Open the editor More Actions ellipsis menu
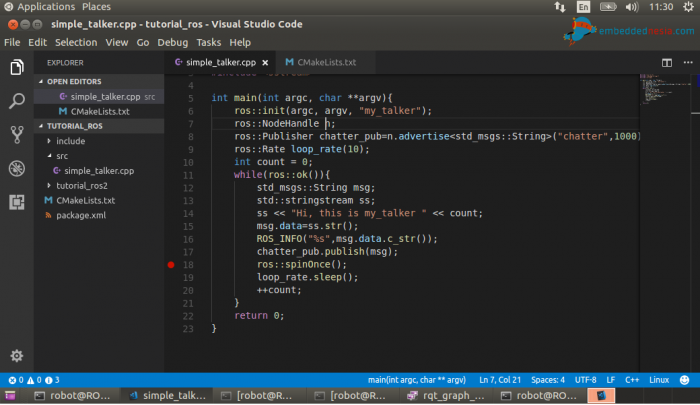Screen dimensions: 700x405 pyautogui.click(x=688, y=63)
